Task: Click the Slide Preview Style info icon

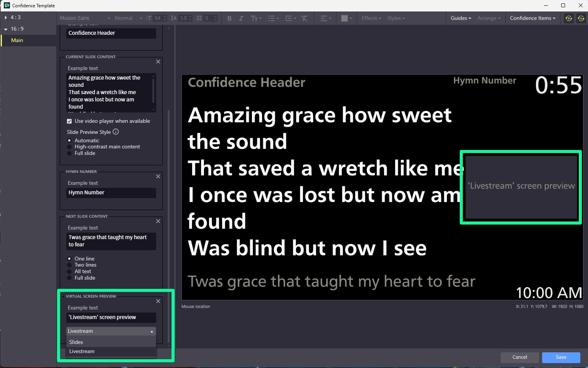Action: pyautogui.click(x=116, y=132)
